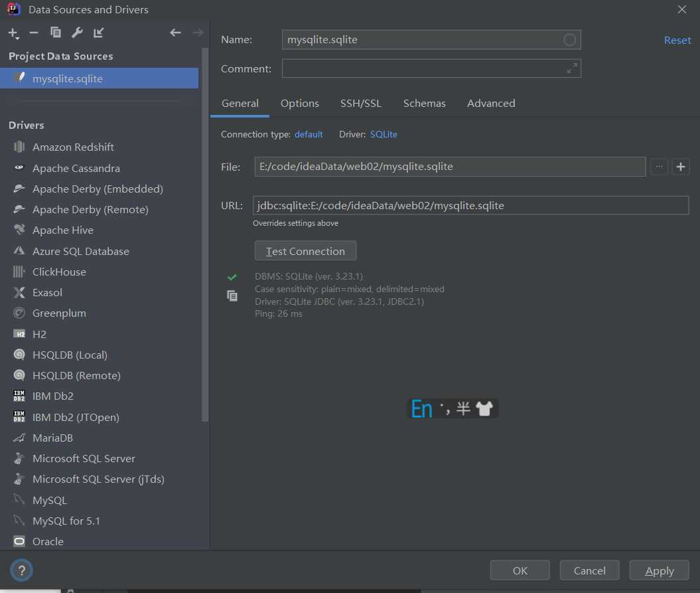Screen dimensions: 700x593
Task: Open the Schemas tab
Action: 424,103
